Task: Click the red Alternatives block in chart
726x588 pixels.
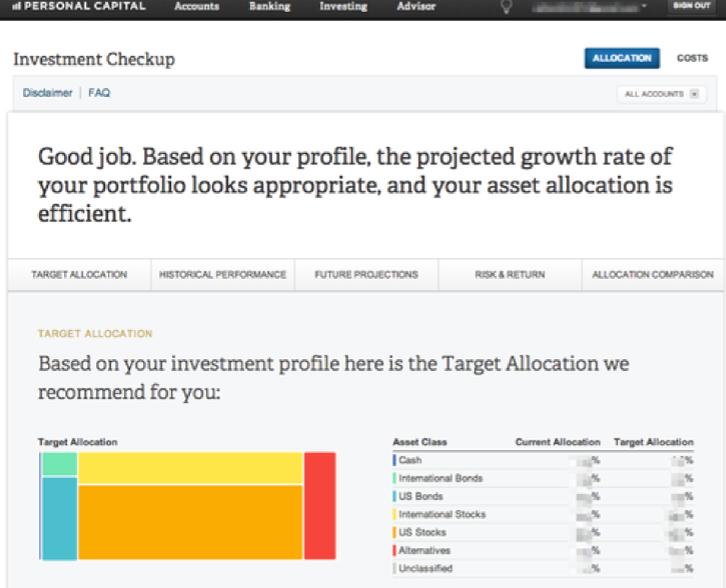Action: click(x=320, y=505)
